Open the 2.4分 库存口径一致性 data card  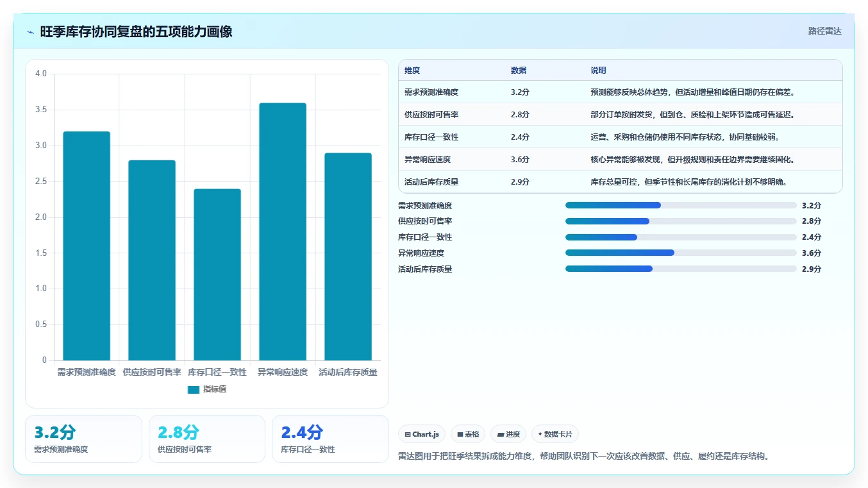[x=330, y=439]
